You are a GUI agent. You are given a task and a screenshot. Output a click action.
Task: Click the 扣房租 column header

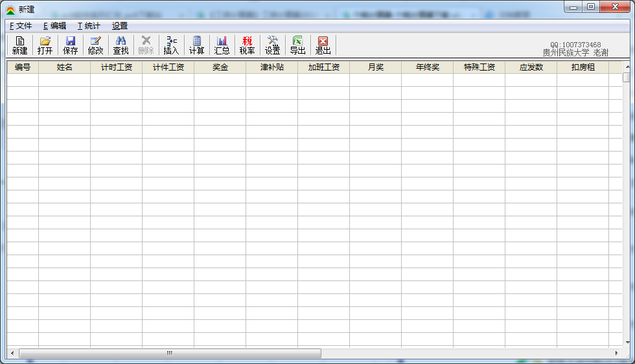583,67
